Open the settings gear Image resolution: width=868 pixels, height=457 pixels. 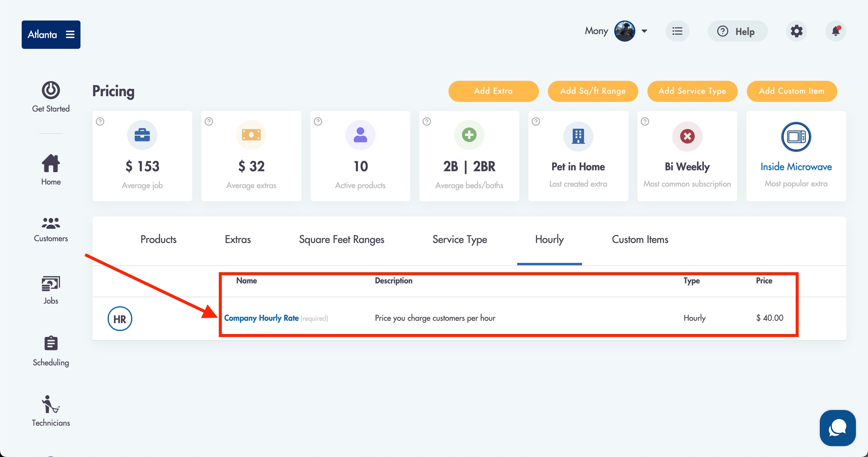797,31
